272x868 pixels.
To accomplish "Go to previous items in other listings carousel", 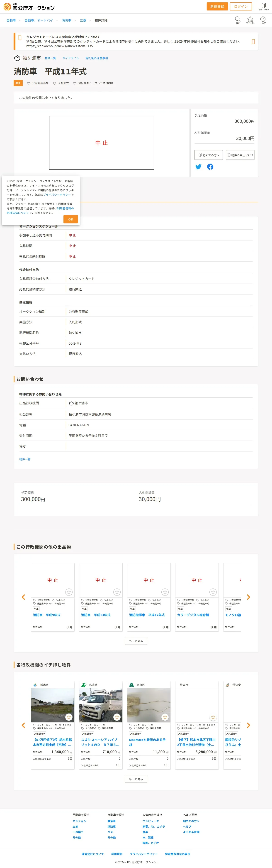I will pyautogui.click(x=23, y=597).
